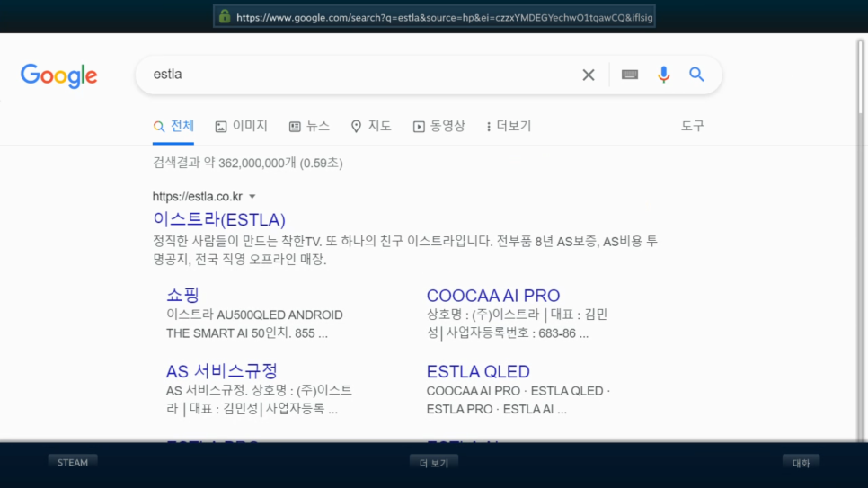Click the https://estla.co.kr URL text

[x=198, y=197]
